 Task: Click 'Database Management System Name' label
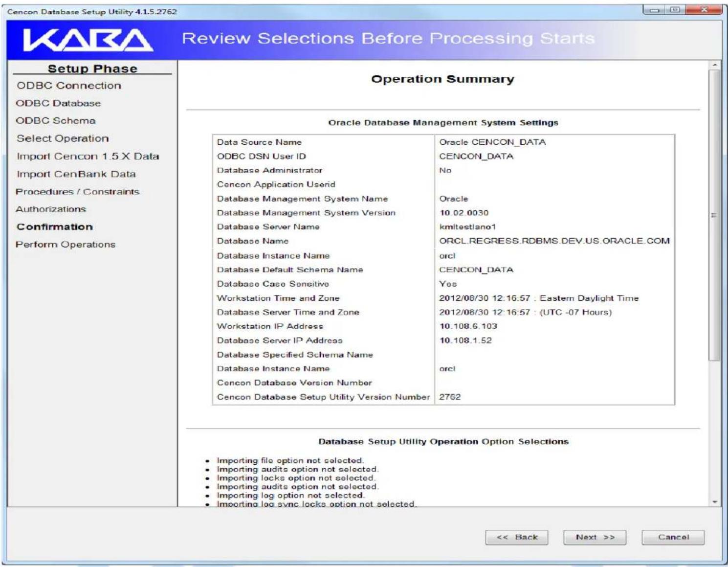click(x=302, y=199)
